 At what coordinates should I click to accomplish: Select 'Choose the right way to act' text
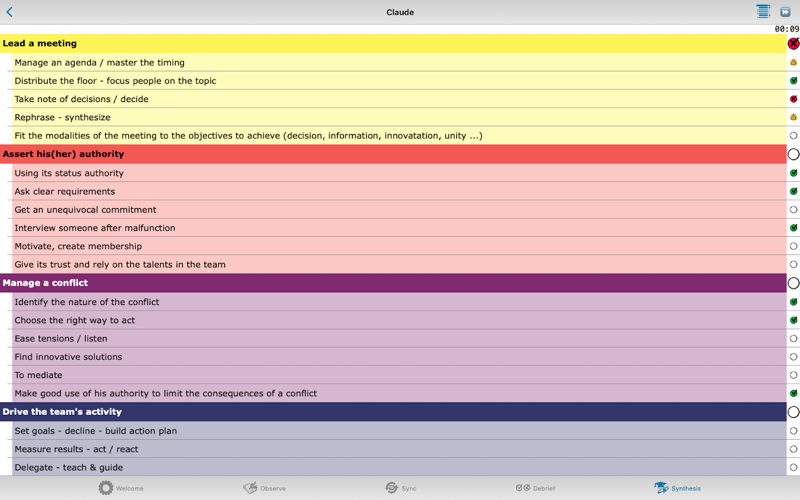pos(74,320)
